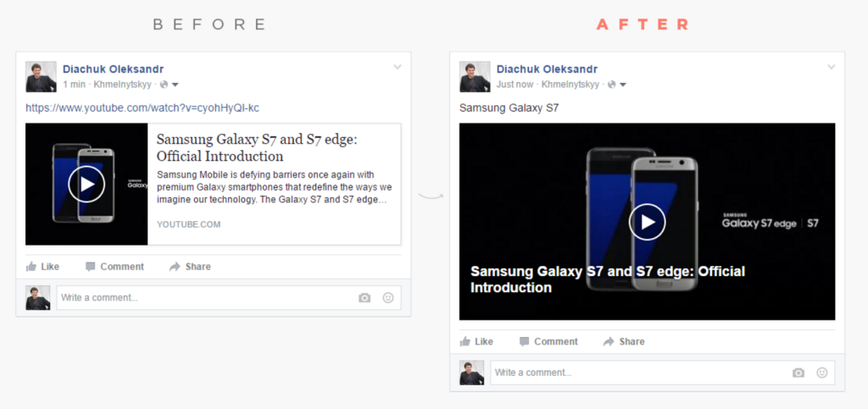Screen dimensions: 868x409
Task: Click the share arrow icon in the Before post
Action: tap(175, 267)
